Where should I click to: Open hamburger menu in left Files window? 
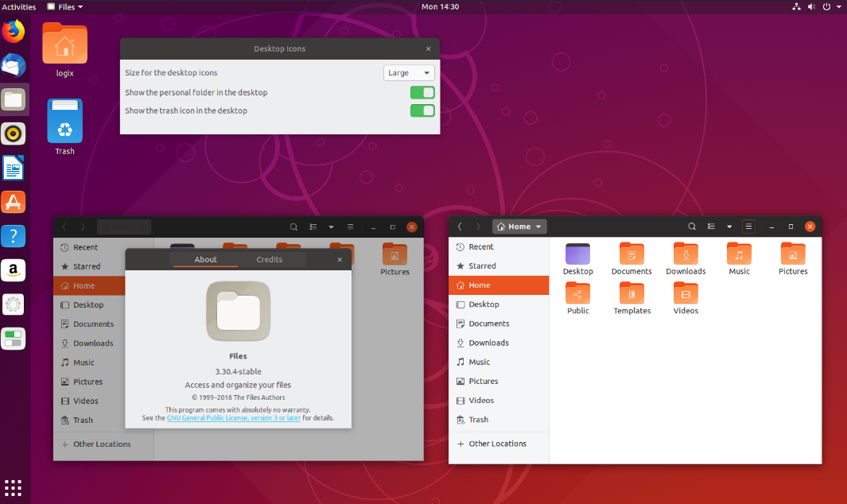tap(350, 227)
